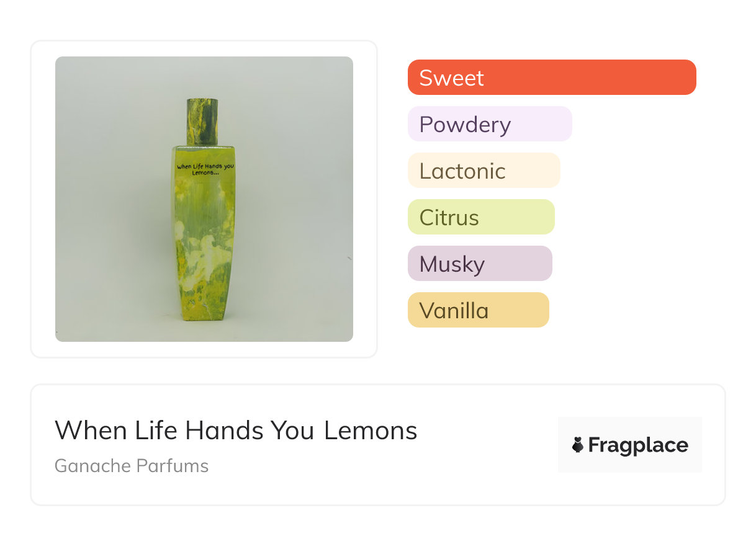Screen dimensions: 756x536
Task: Pick the mauve Musky accord bar
Action: click(479, 264)
